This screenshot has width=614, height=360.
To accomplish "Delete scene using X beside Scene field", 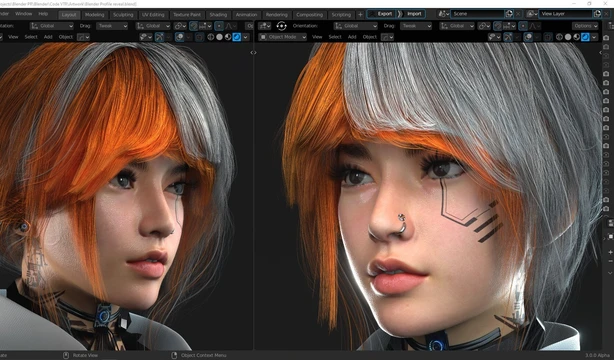I will 518,14.
